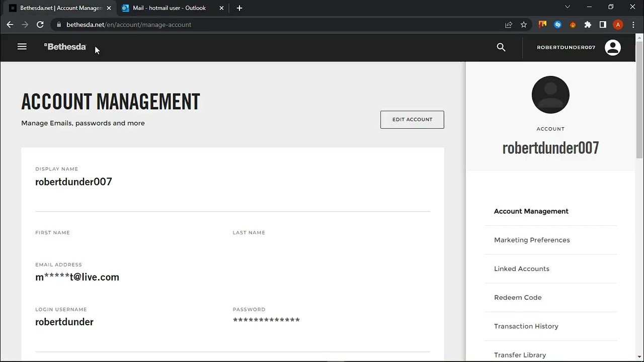Image resolution: width=644 pixels, height=362 pixels.
Task: Open Transfer Library in the sidebar
Action: [520, 355]
